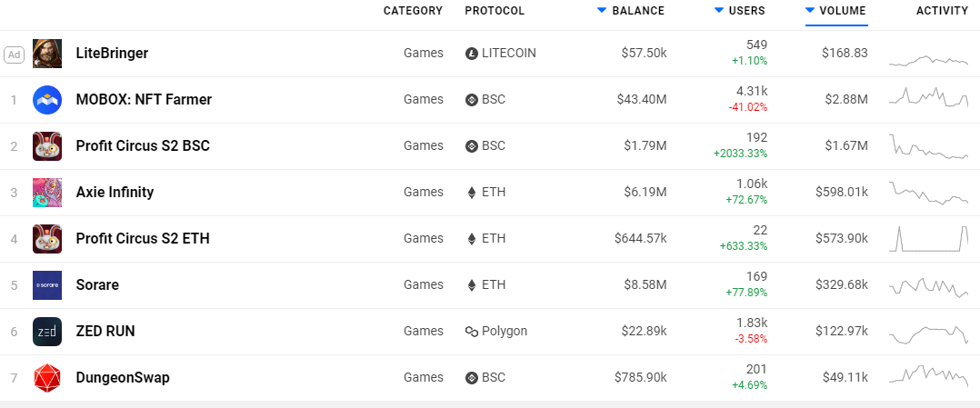Click the Axie Infinity game icon
The height and width of the screenshot is (408, 980).
click(47, 193)
